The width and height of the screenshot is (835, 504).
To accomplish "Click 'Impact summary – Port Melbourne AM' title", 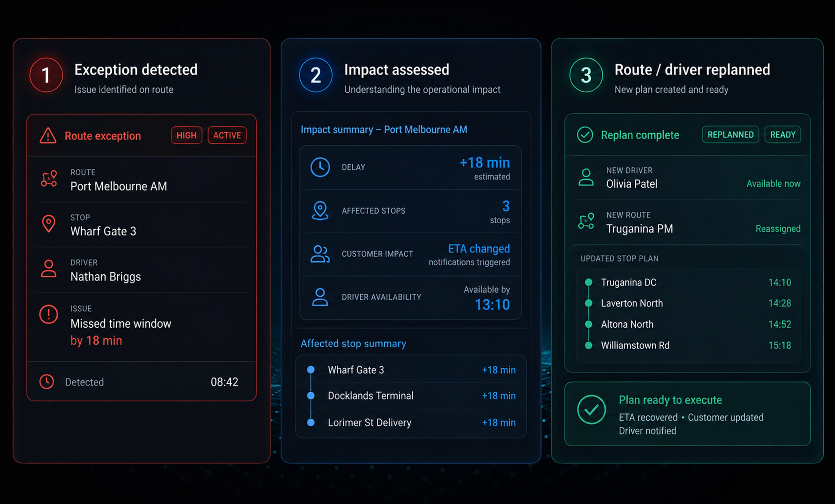I will coord(384,129).
